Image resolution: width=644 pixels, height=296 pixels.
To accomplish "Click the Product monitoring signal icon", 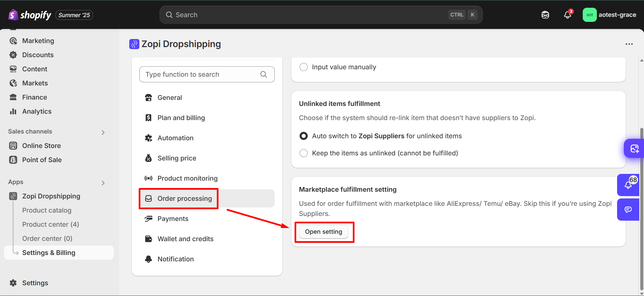I will 148,178.
